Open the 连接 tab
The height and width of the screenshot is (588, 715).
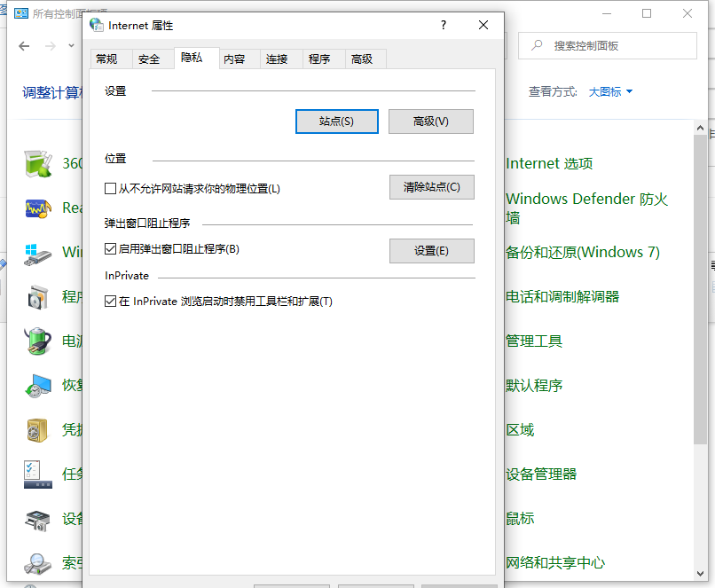coord(277,59)
